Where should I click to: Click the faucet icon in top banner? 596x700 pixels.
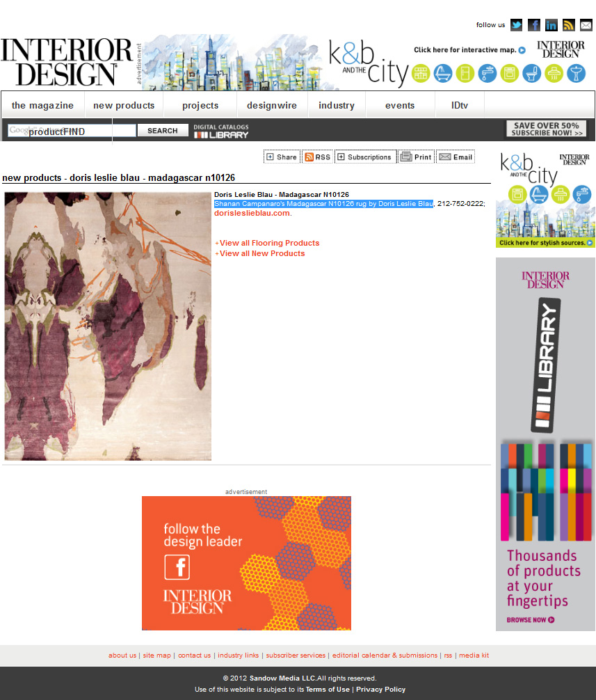coord(487,73)
